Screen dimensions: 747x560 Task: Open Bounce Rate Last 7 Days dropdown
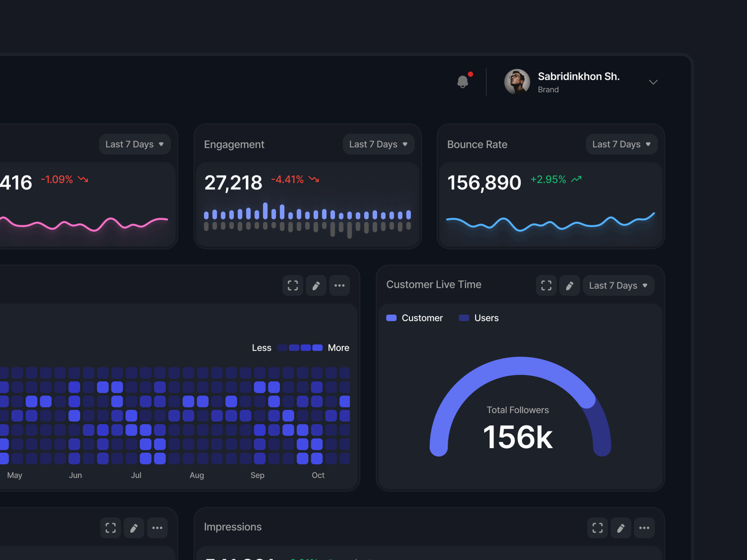pyautogui.click(x=621, y=144)
